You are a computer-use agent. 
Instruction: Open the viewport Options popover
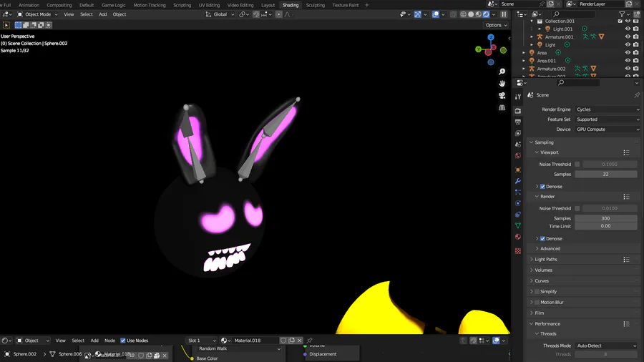coord(496,25)
